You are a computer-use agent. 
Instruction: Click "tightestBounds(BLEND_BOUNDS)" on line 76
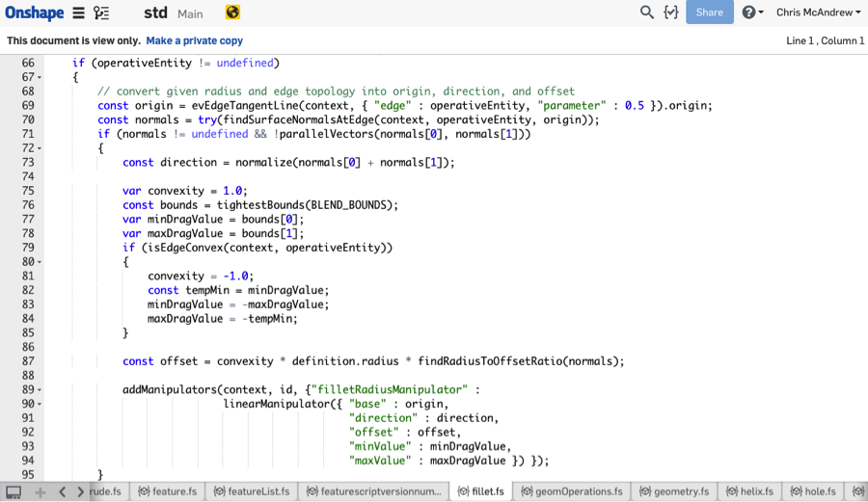tap(305, 205)
